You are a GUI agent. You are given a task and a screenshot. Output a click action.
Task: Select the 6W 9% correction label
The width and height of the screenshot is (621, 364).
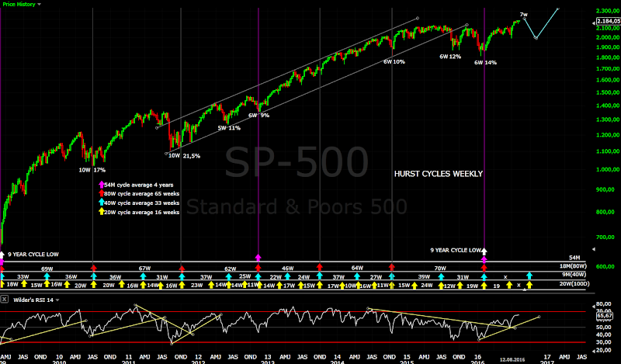258,116
